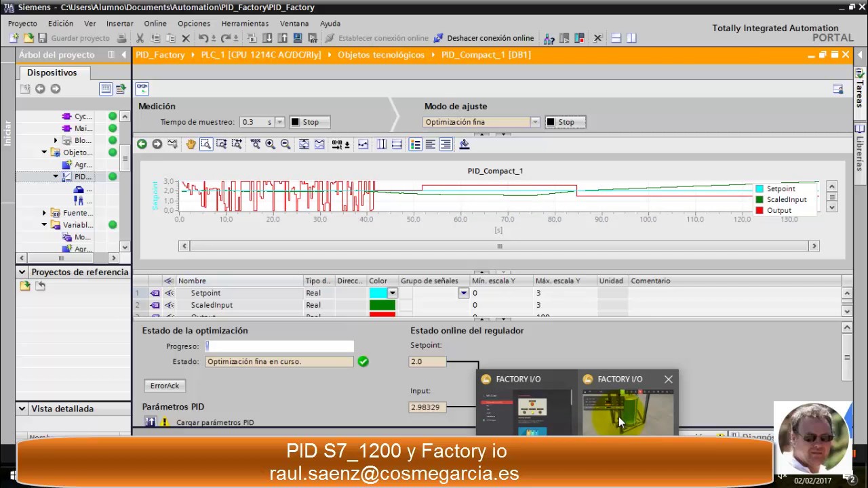Click the time axis unit icon

coord(340,144)
